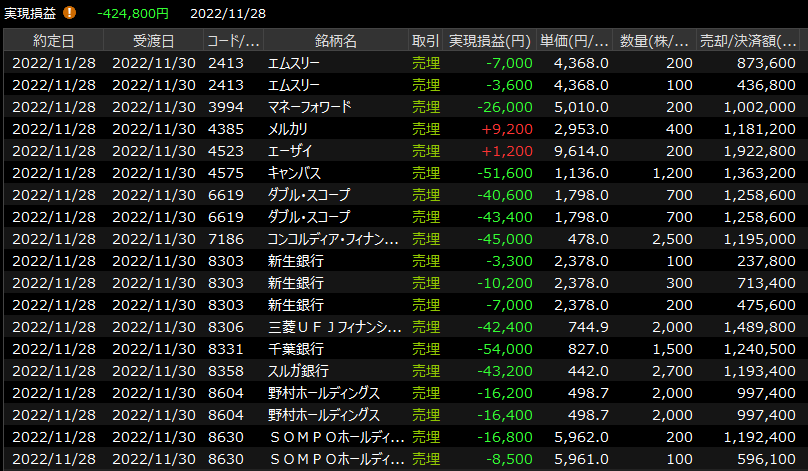Screen dimensions: 808x471
Task: Click the 単価 column header
Action: [x=574, y=41]
